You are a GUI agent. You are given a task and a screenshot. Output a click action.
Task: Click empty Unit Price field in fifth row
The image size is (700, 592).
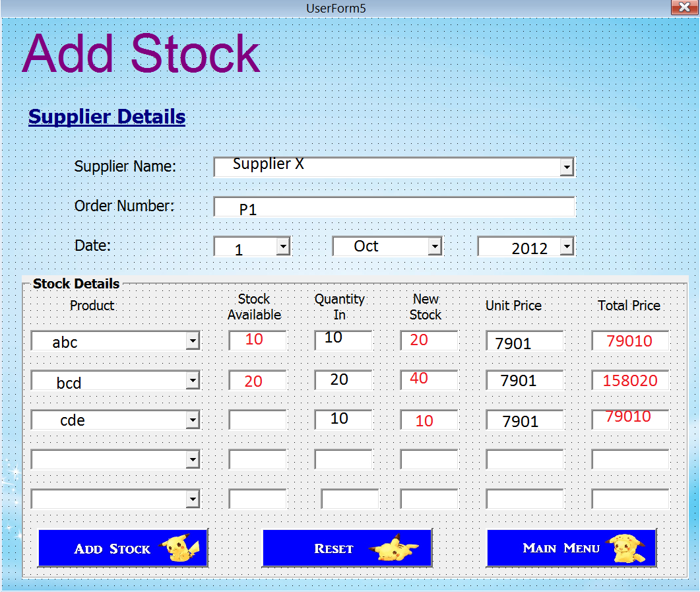pos(525,499)
